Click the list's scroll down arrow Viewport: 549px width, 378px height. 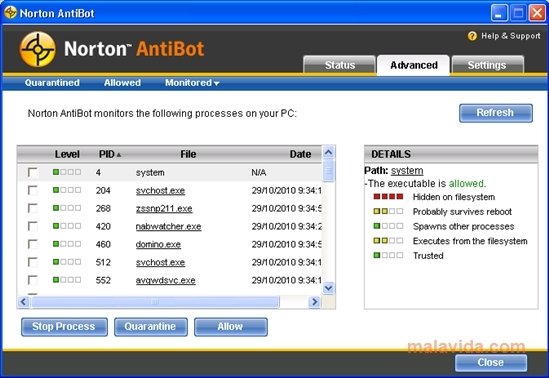tap(328, 288)
